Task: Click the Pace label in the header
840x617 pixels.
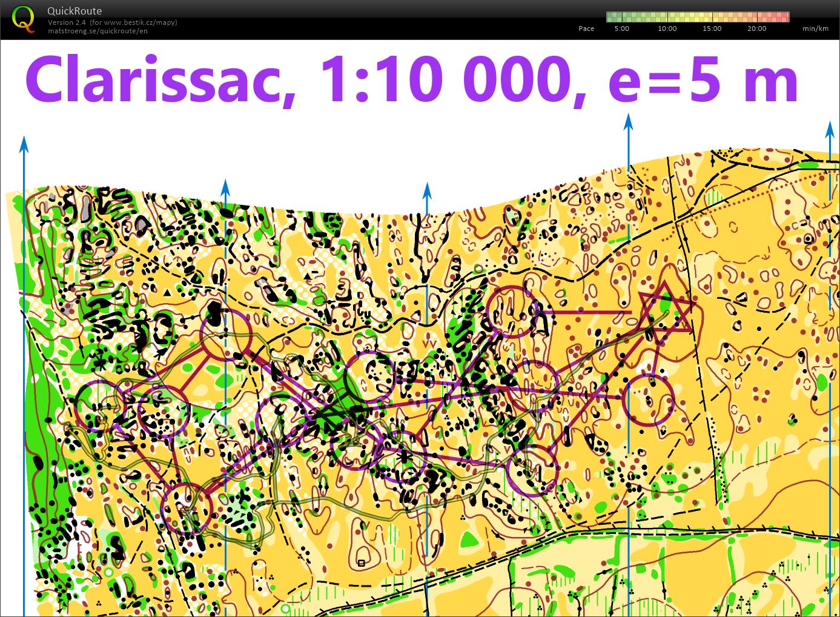Action: pos(586,28)
